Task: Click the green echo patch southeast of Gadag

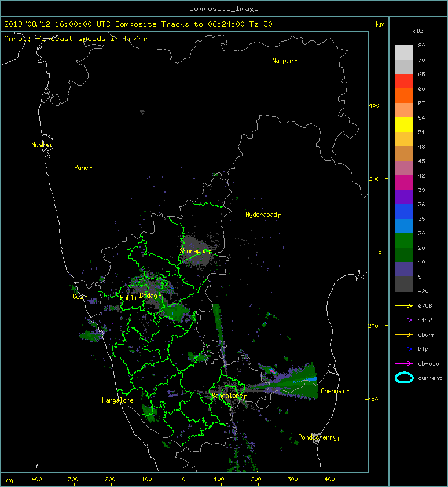Action: (x=176, y=312)
